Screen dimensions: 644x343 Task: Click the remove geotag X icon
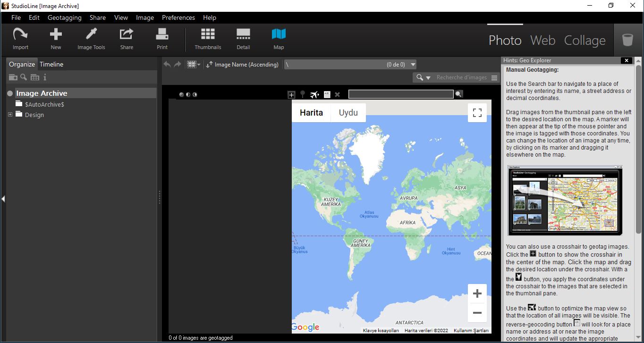(338, 94)
